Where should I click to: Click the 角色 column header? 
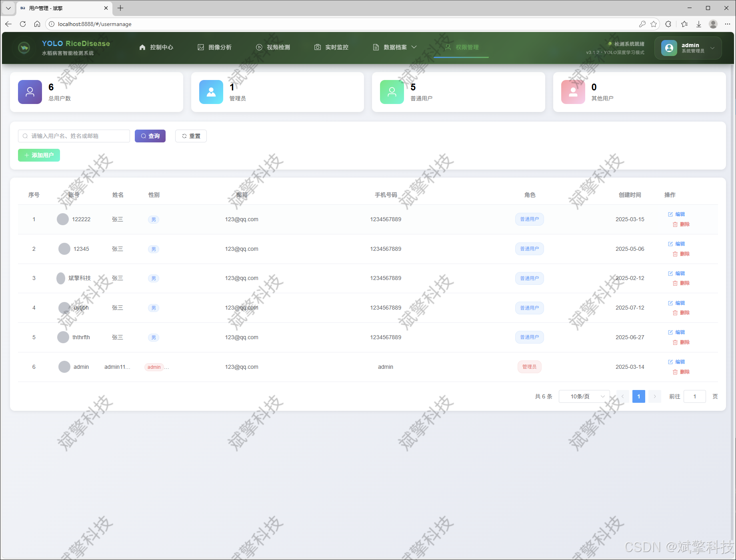pyautogui.click(x=530, y=195)
